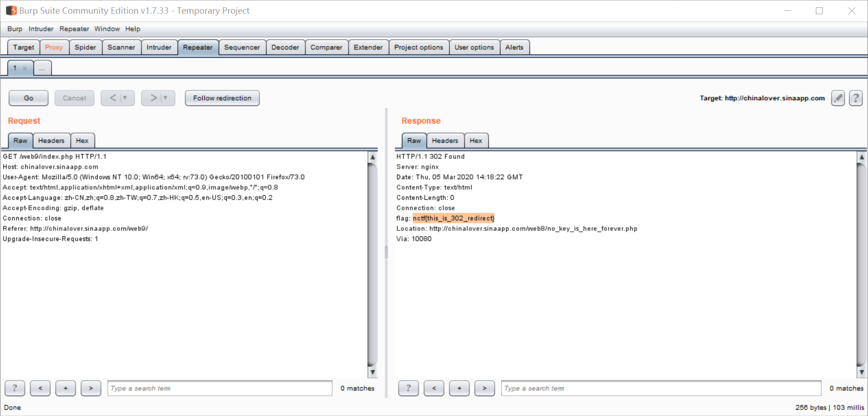Click response pane scrollbar up arrow
The image size is (868, 416).
[862, 157]
